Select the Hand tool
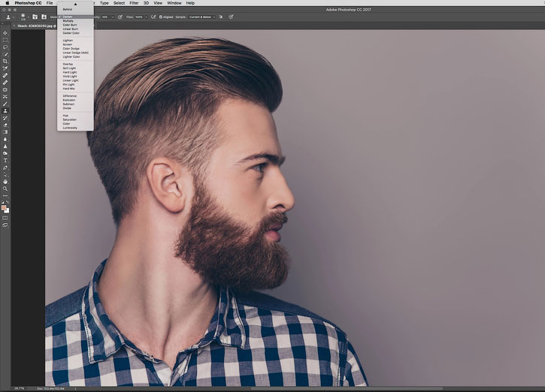Viewport: 545px width, 392px height. point(5,182)
